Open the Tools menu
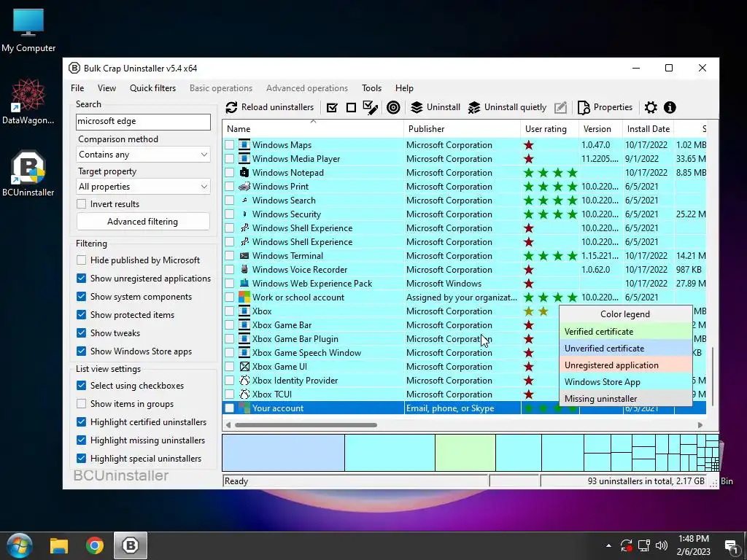747x560 pixels. coord(371,88)
